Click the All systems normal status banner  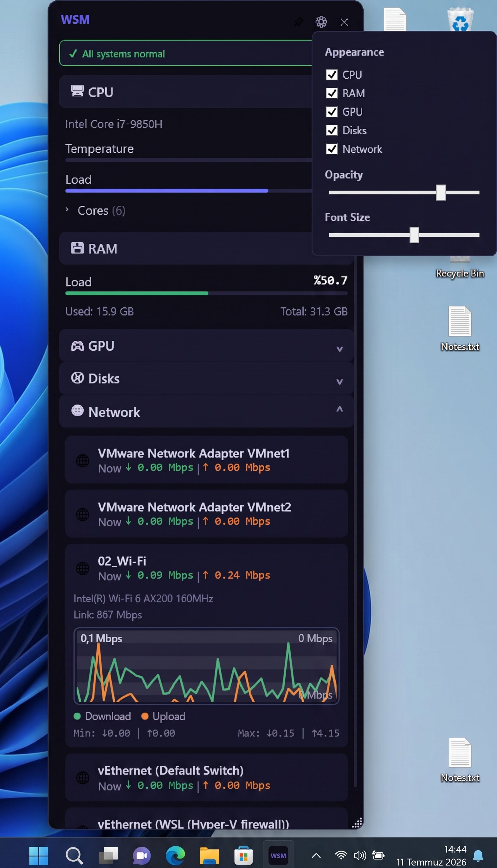point(185,53)
